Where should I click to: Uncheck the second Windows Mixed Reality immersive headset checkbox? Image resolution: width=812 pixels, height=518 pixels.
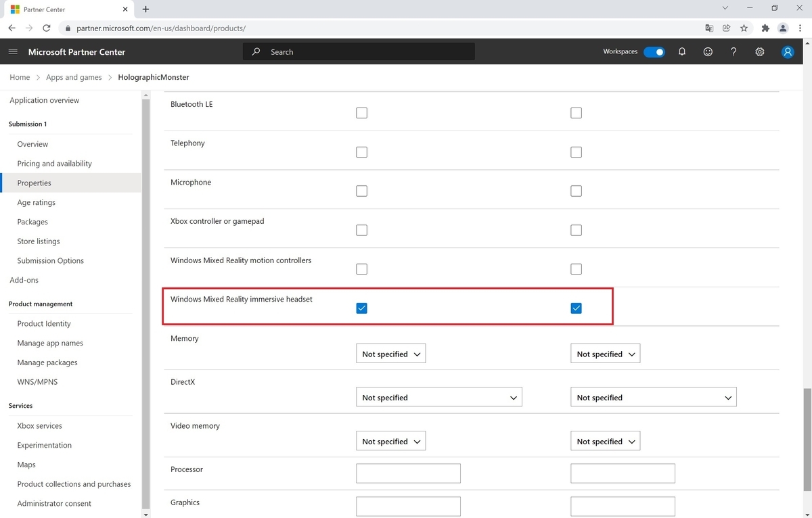coord(577,308)
